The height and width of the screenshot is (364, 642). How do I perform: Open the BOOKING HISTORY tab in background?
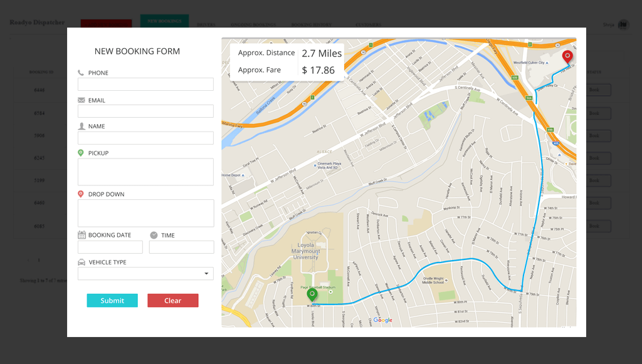[311, 25]
